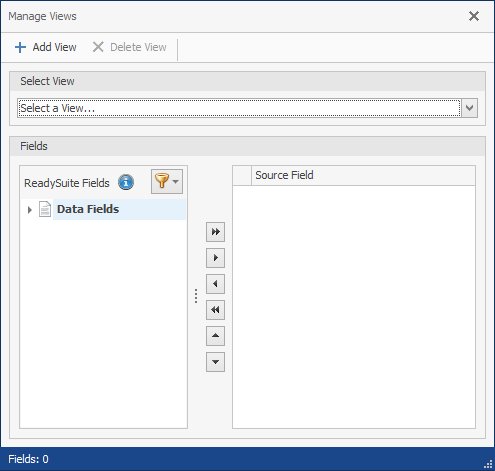Click the Add View plus icon
495x471 pixels.
(20, 47)
